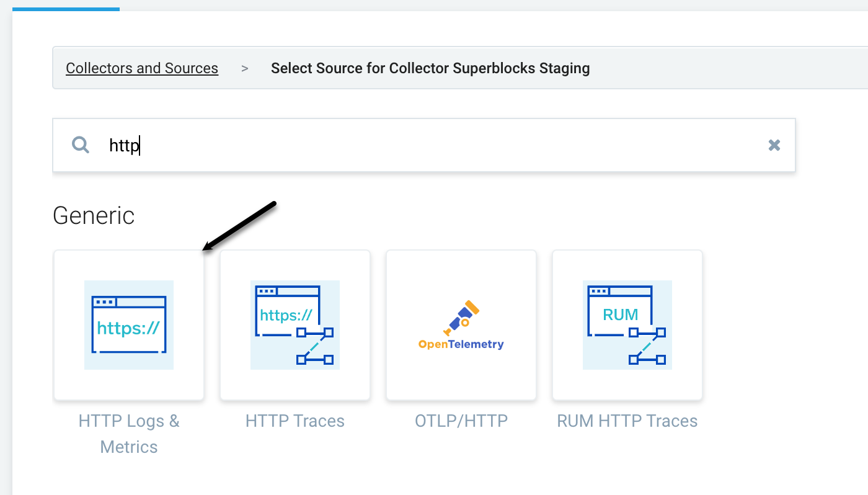Clear the search with the x icon

tap(774, 145)
